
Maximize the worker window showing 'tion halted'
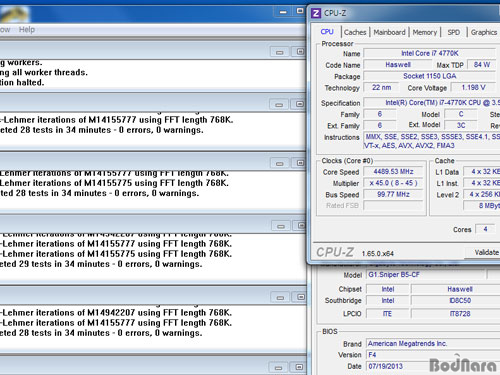tap(300, 51)
